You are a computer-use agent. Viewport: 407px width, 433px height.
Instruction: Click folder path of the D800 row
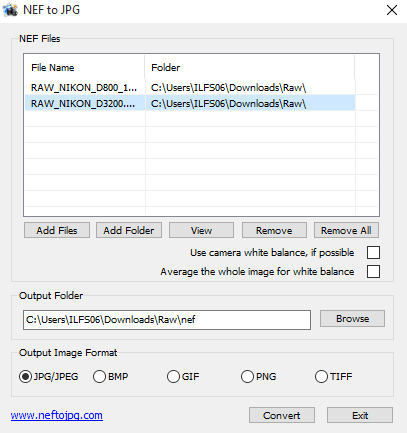click(x=229, y=88)
